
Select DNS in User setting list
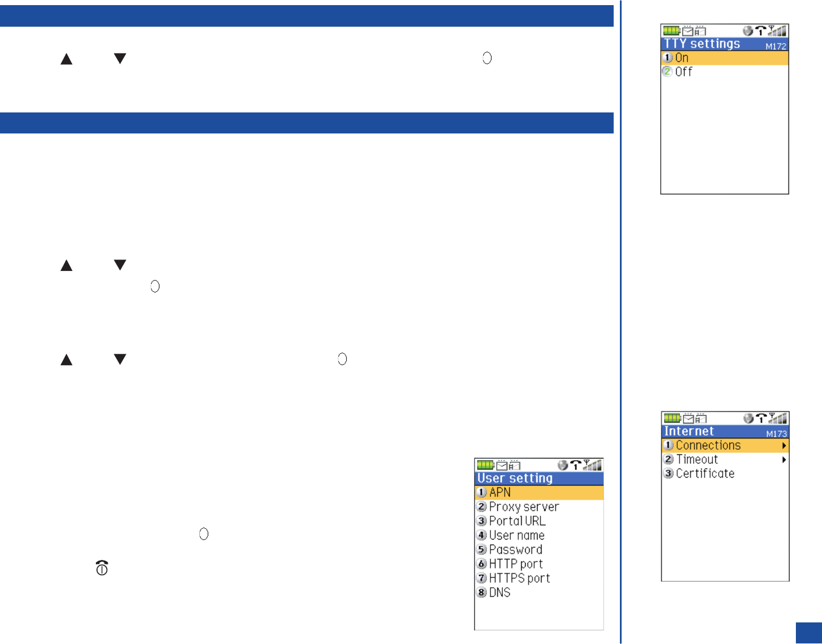(539, 592)
